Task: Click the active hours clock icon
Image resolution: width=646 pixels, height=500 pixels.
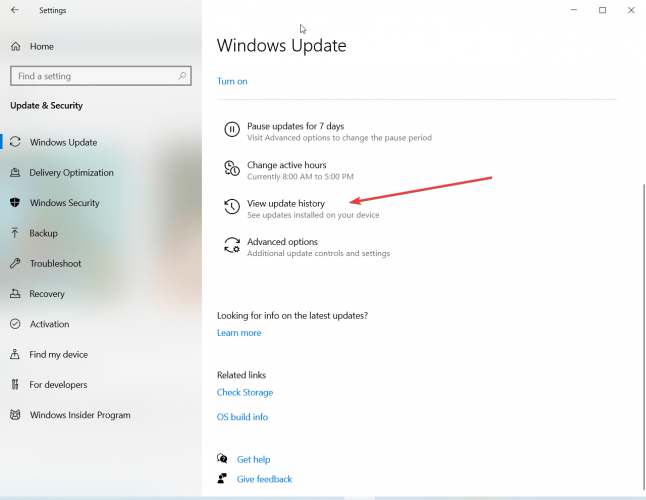Action: (232, 168)
